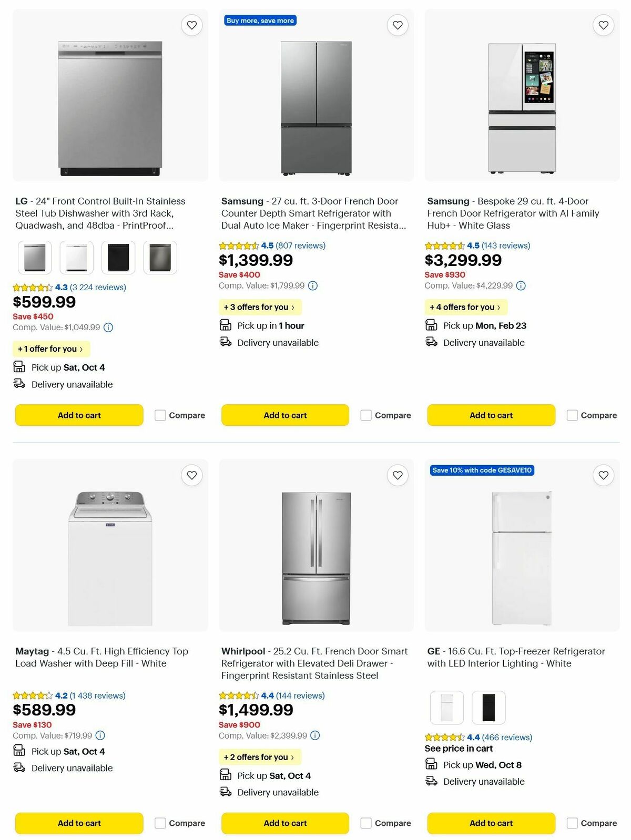Image resolution: width=631 pixels, height=840 pixels.
Task: Check the Compare box for the GE refrigerator
Action: coord(572,823)
